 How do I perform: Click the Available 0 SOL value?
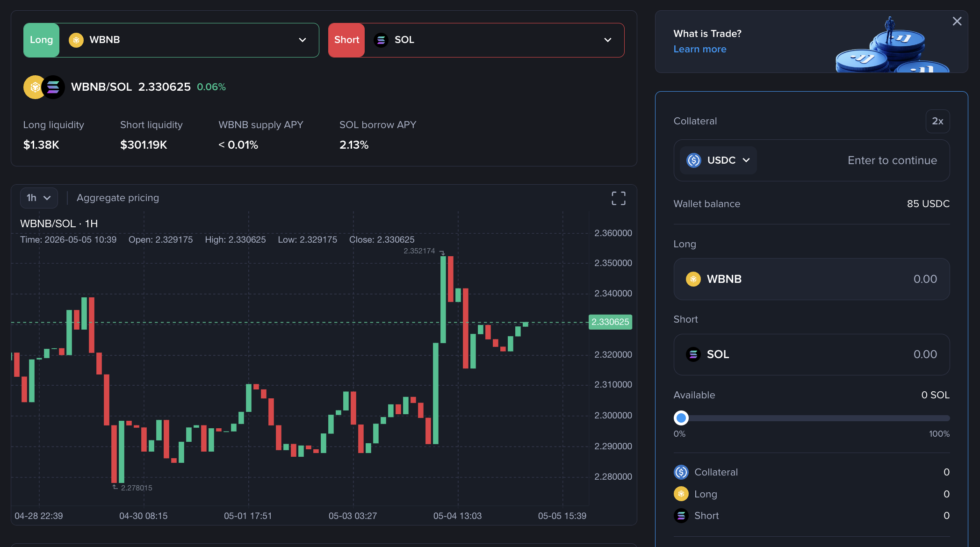[x=935, y=395]
